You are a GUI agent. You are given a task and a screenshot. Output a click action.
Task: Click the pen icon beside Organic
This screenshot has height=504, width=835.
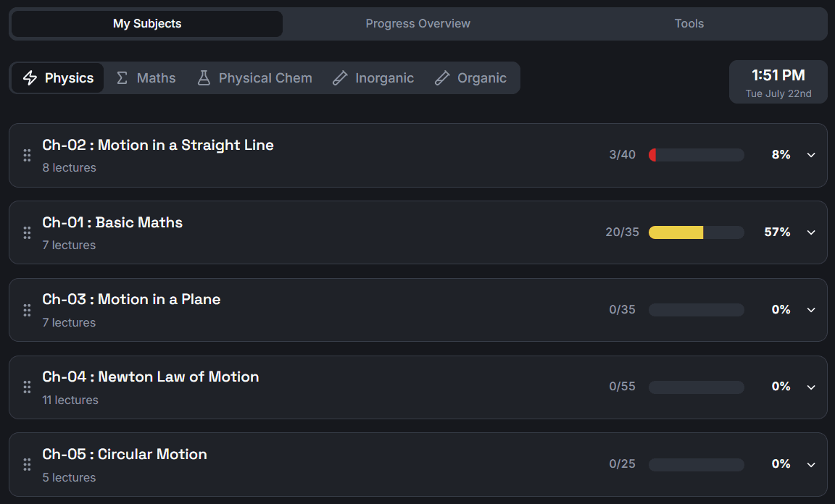(442, 77)
